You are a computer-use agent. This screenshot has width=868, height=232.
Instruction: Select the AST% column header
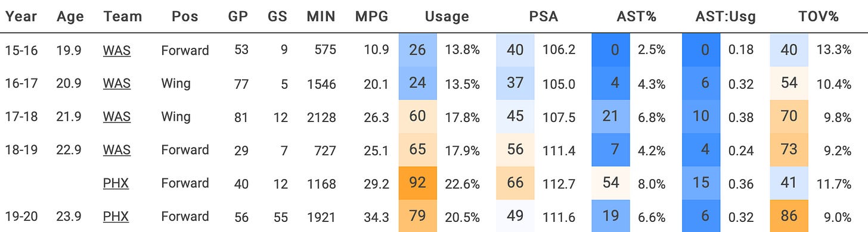(636, 17)
